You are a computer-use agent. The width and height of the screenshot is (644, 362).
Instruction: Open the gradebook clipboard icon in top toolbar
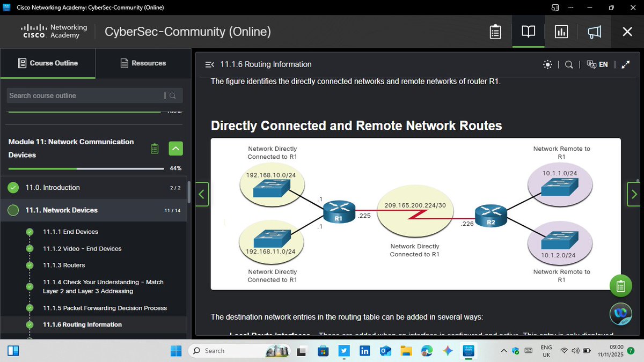[x=495, y=32]
